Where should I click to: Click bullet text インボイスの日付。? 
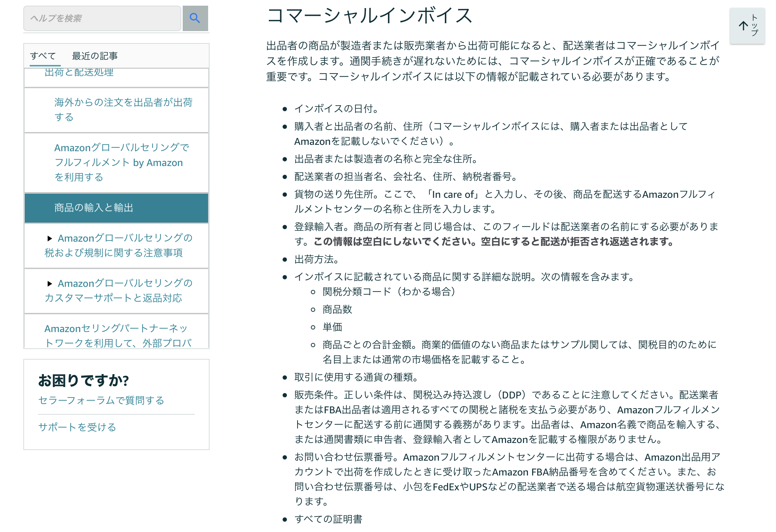point(336,108)
